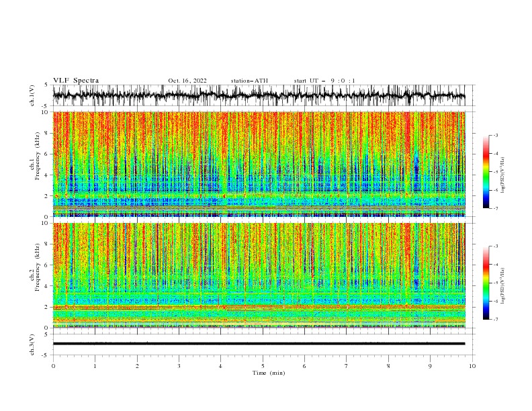Image resolution: width=532 pixels, height=411 pixels.
Task: Click the time axis tick label '2'
Action: click(137, 366)
